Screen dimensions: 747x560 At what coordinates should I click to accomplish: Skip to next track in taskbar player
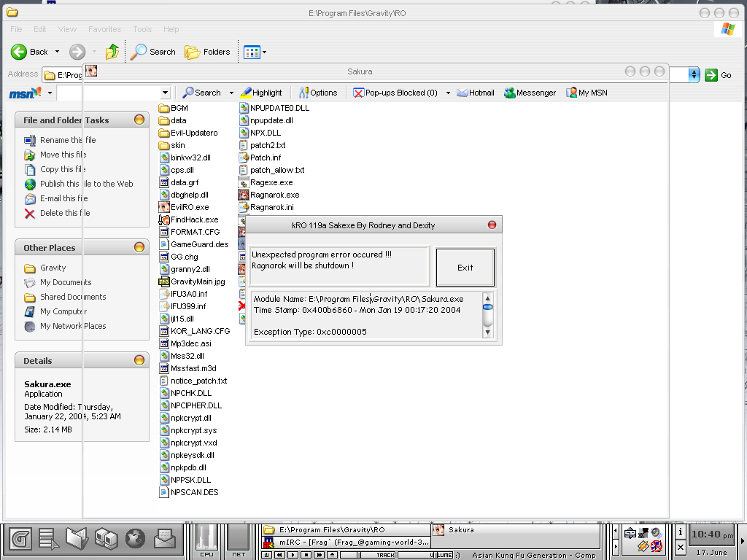pyautogui.click(x=320, y=555)
